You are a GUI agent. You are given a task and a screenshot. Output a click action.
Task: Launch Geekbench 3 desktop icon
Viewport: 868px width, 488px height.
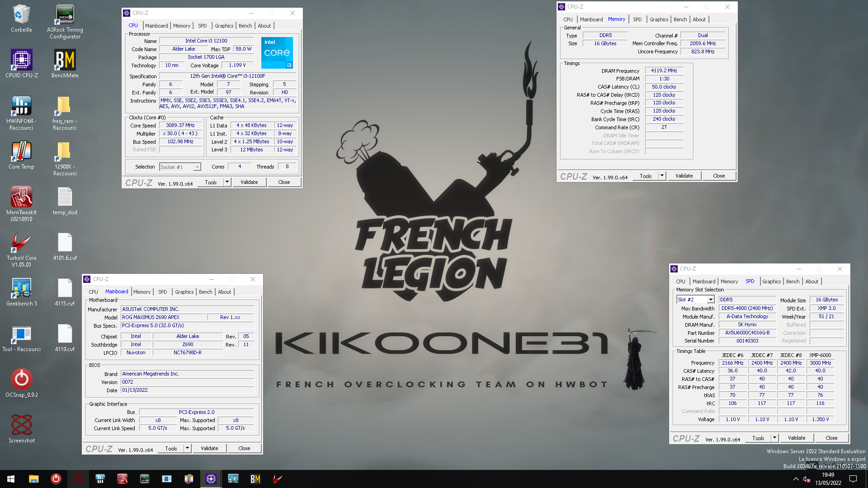(21, 292)
